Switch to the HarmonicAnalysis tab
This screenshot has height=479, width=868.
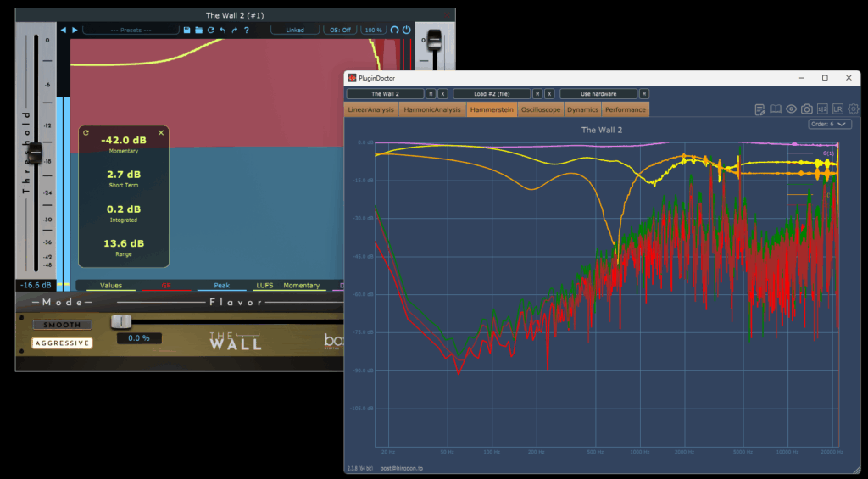(432, 109)
